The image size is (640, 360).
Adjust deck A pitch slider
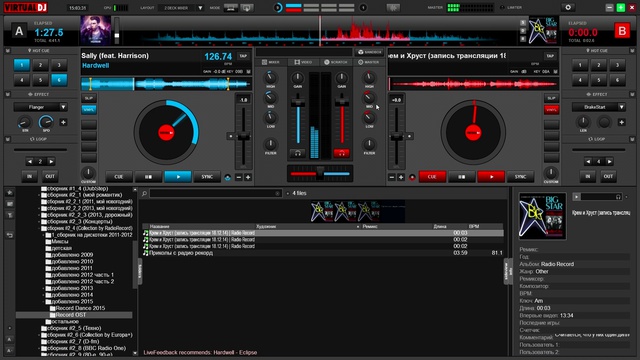tap(243, 137)
